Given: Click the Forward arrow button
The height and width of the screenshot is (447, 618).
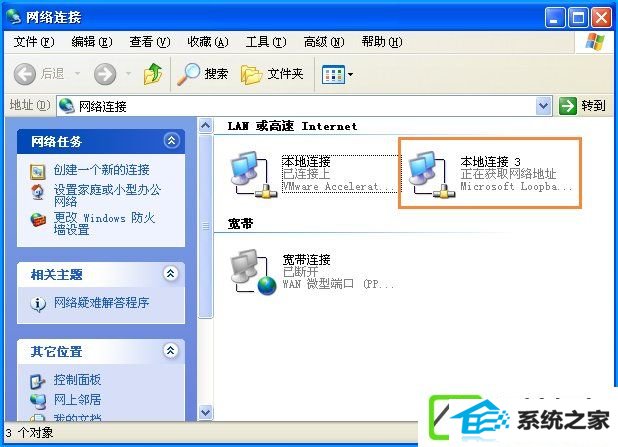Looking at the screenshot, I should click(105, 74).
